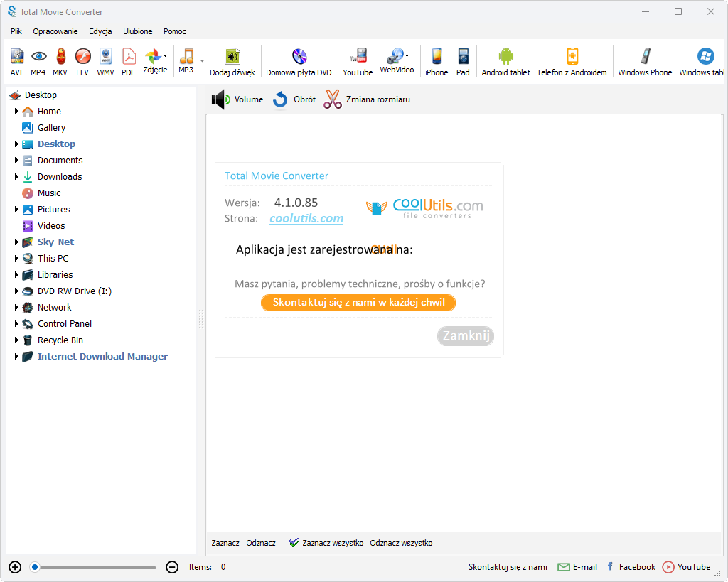Pick the Android tablet preset

pos(506,61)
